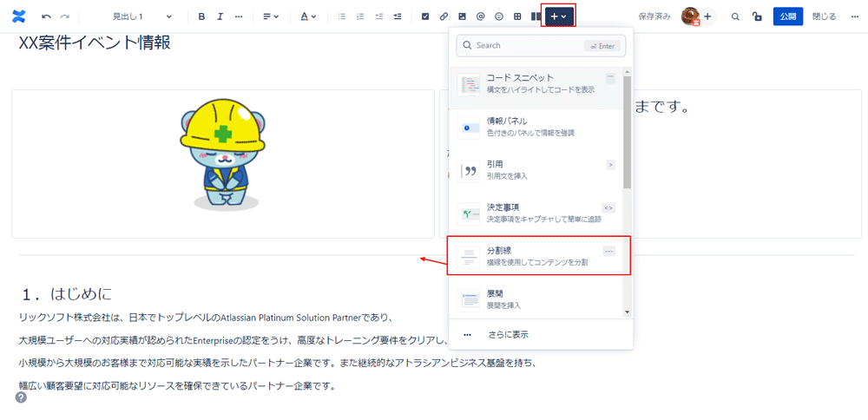868x420 pixels.
Task: Open the text alignment dropdown
Action: (271, 16)
